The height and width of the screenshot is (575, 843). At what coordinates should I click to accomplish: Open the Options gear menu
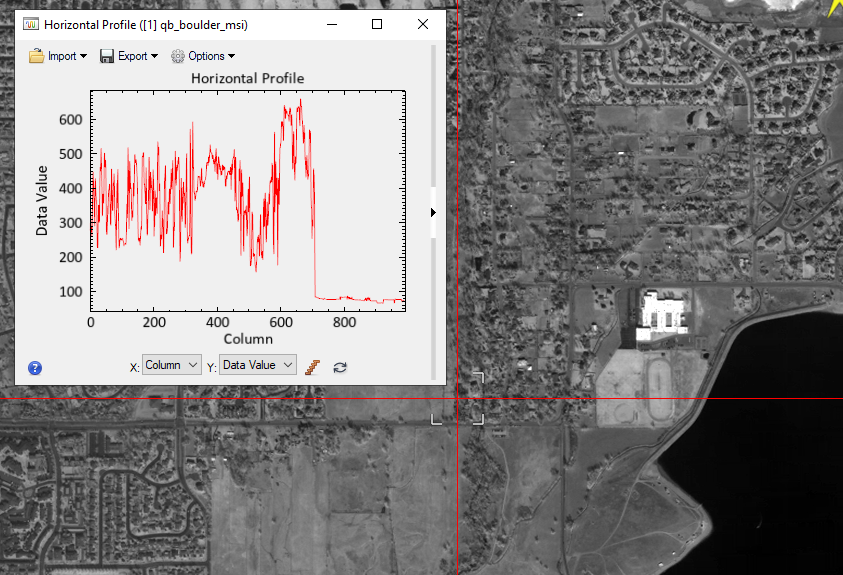click(203, 56)
